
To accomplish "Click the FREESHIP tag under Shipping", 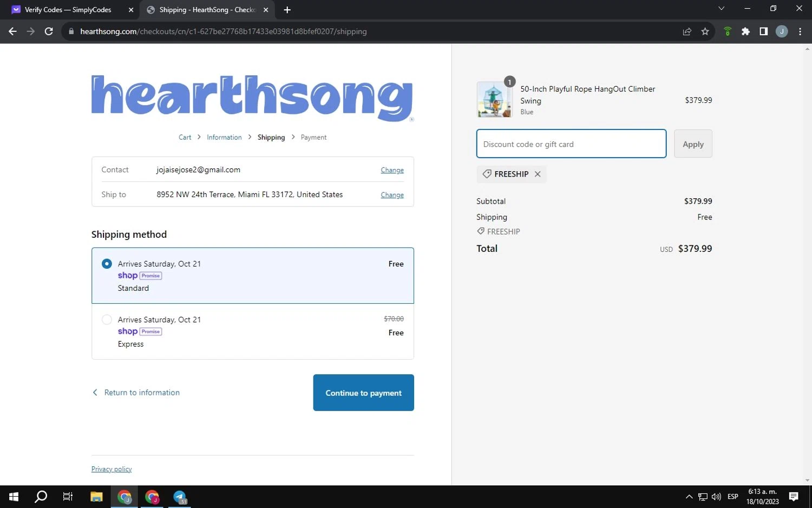I will pos(499,232).
